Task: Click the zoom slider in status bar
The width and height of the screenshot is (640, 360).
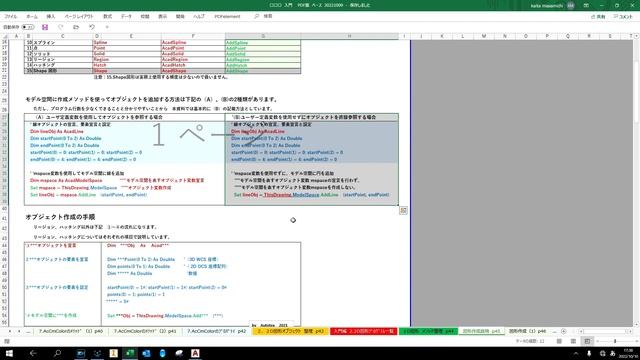Action: coord(615,341)
